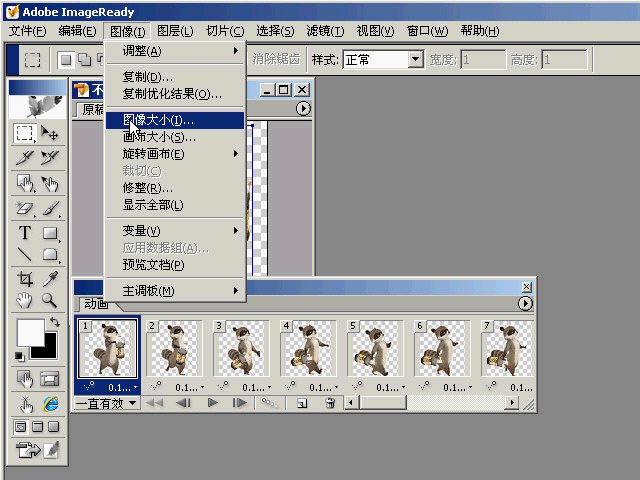
Task: Select the Hand tool
Action: coord(24,300)
